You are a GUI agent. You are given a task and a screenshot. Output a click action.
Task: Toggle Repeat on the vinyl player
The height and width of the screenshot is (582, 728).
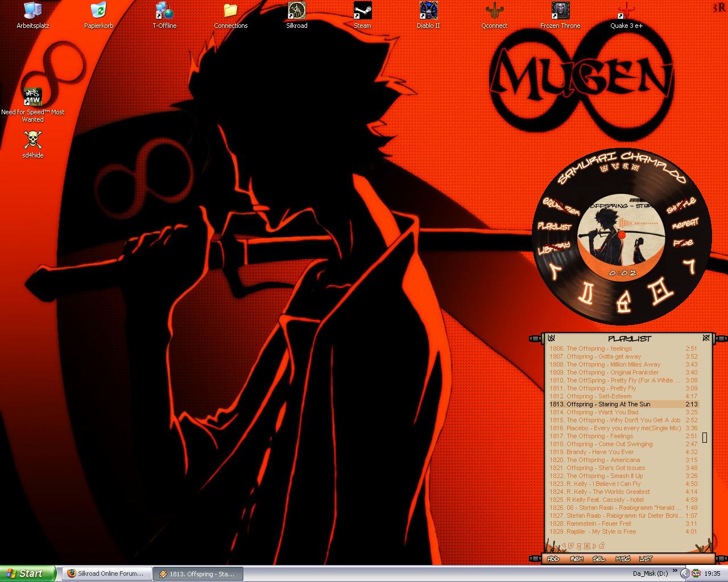[685, 225]
